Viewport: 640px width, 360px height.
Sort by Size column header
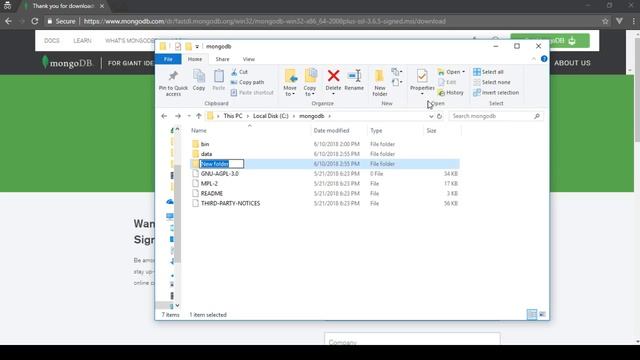[431, 131]
